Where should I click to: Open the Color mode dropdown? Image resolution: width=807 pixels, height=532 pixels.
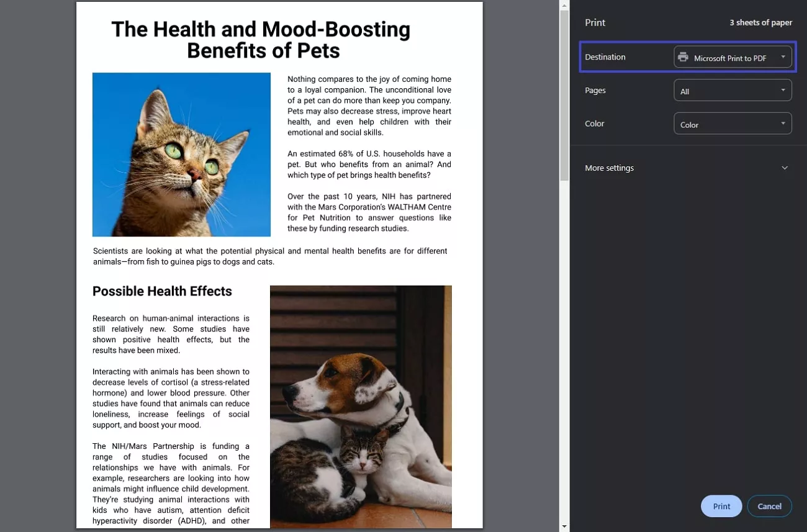click(x=733, y=124)
